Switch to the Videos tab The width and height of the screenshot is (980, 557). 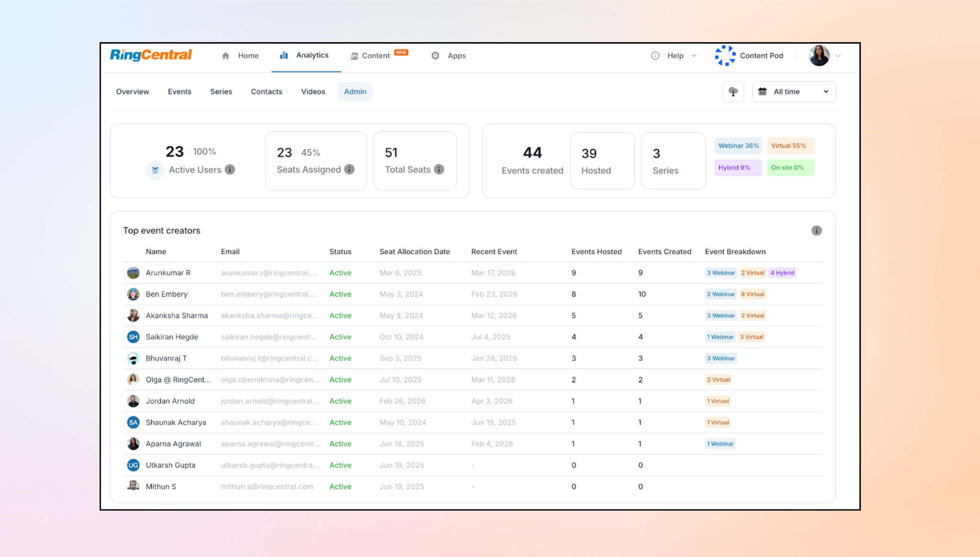click(x=313, y=91)
